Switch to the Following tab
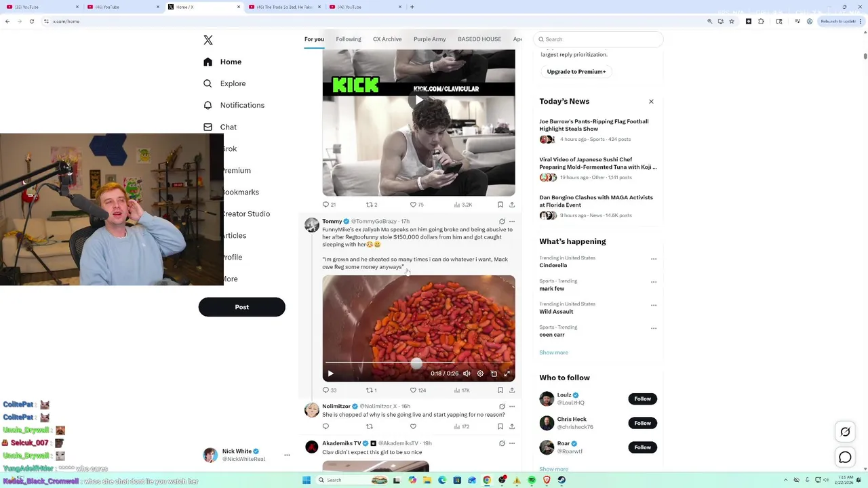 point(349,39)
